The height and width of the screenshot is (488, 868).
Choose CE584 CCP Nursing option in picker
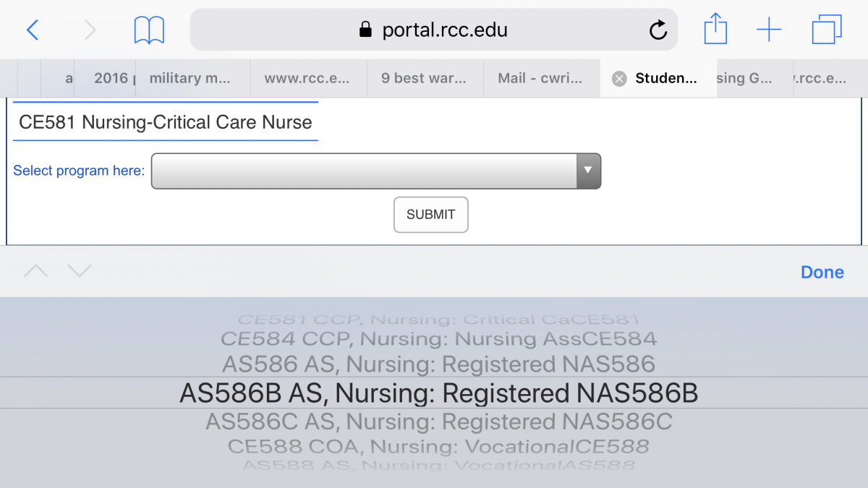[x=439, y=338]
